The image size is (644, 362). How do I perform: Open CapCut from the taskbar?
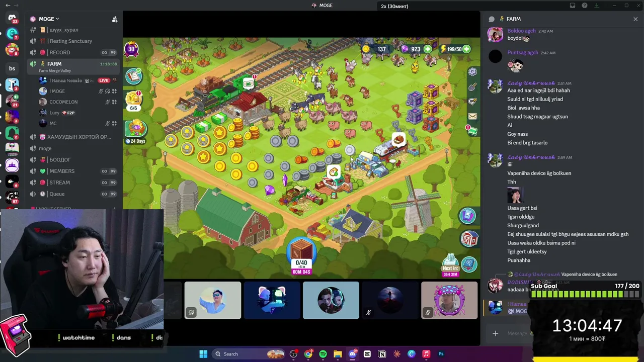367,354
